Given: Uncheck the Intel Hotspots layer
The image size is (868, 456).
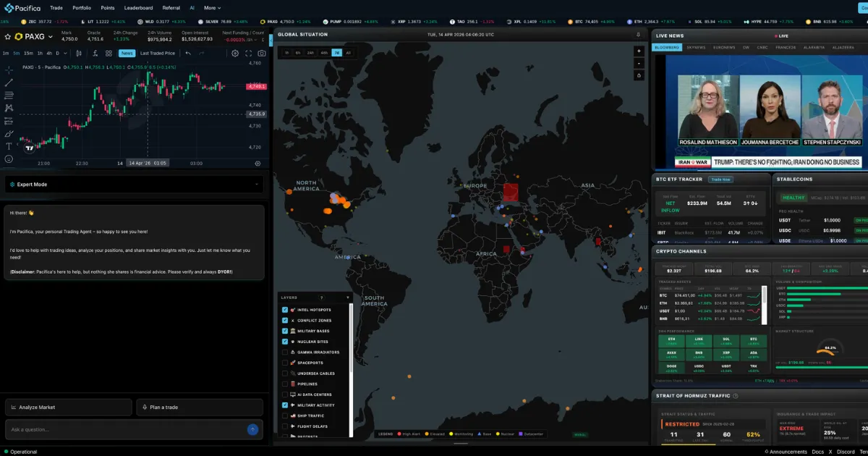Looking at the screenshot, I should pos(285,310).
